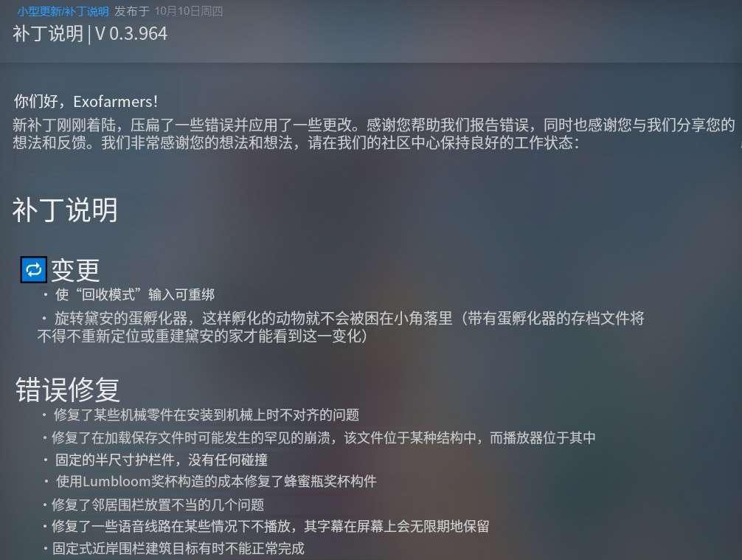
Task: Click the intro paragraph starting with 新补丁刚刚着陆
Action: [x=374, y=125]
